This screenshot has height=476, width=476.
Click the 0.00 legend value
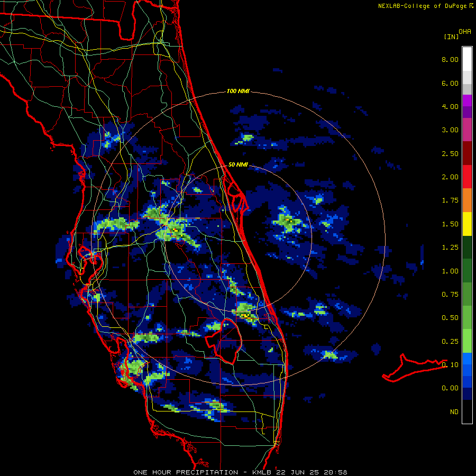point(450,388)
